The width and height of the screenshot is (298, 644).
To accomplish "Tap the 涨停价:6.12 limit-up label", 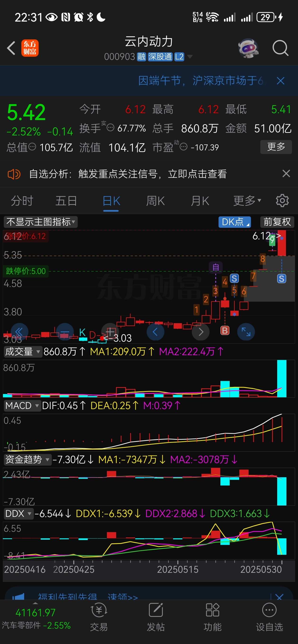I will coord(26,236).
